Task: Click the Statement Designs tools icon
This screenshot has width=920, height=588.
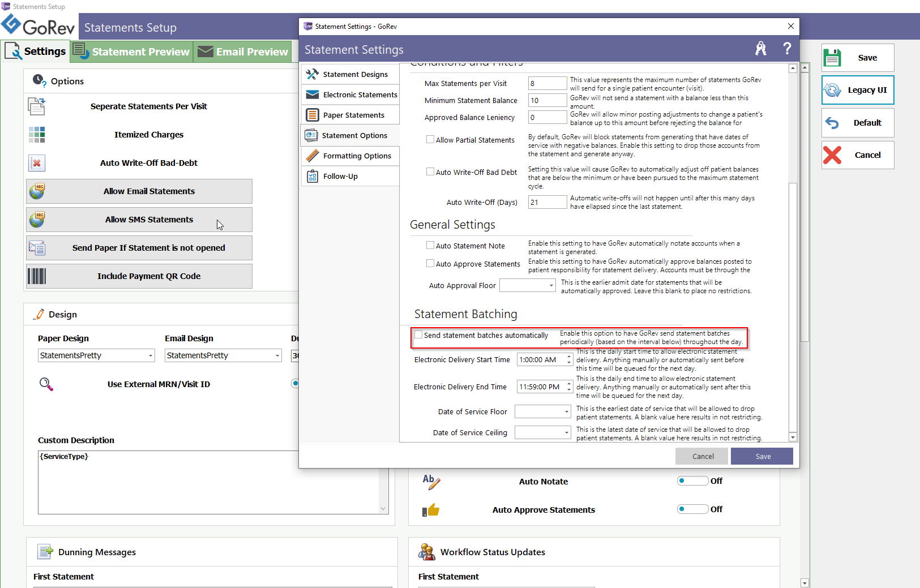Action: click(313, 74)
